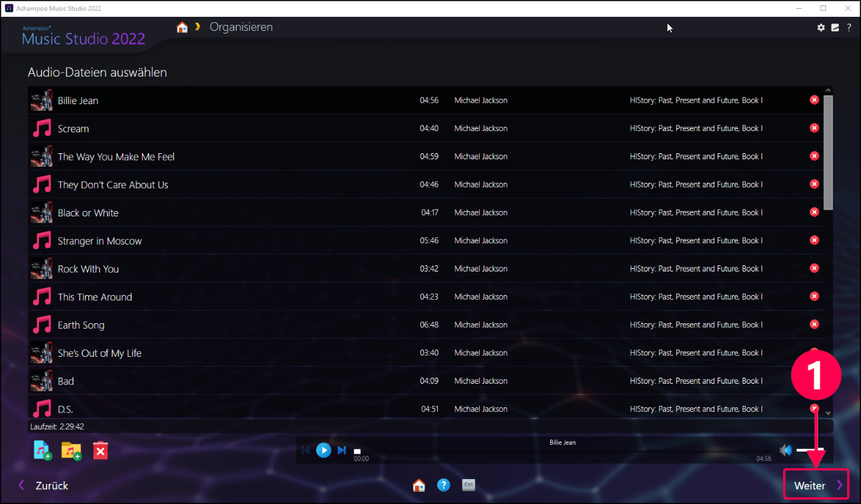
Task: Open help via the blue question icon
Action: (443, 485)
